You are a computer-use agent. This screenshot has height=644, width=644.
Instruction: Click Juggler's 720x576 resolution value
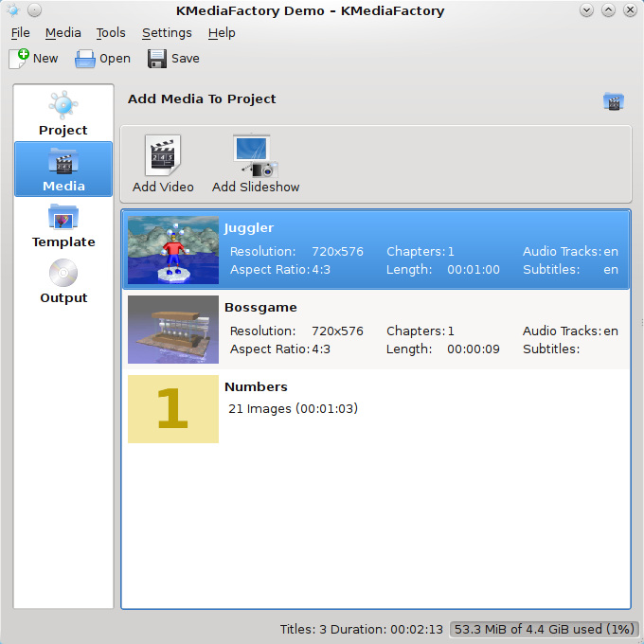click(x=337, y=251)
